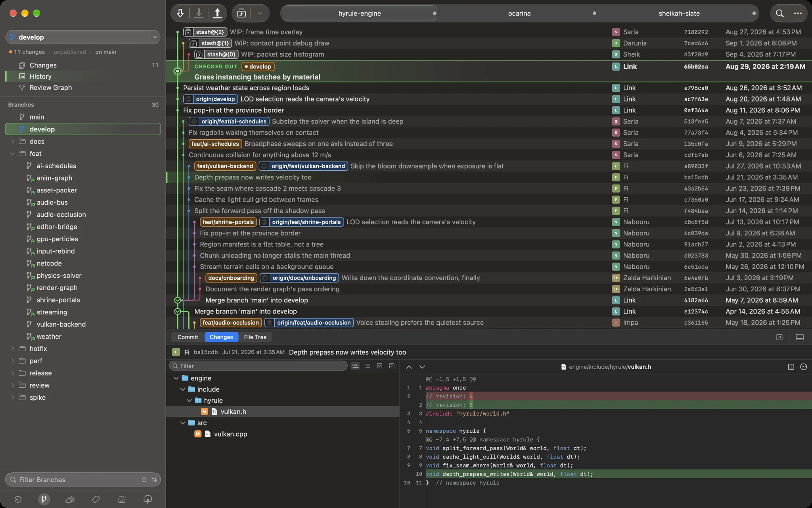
Task: Open the toolbar more options ellipsis
Action: [798, 13]
